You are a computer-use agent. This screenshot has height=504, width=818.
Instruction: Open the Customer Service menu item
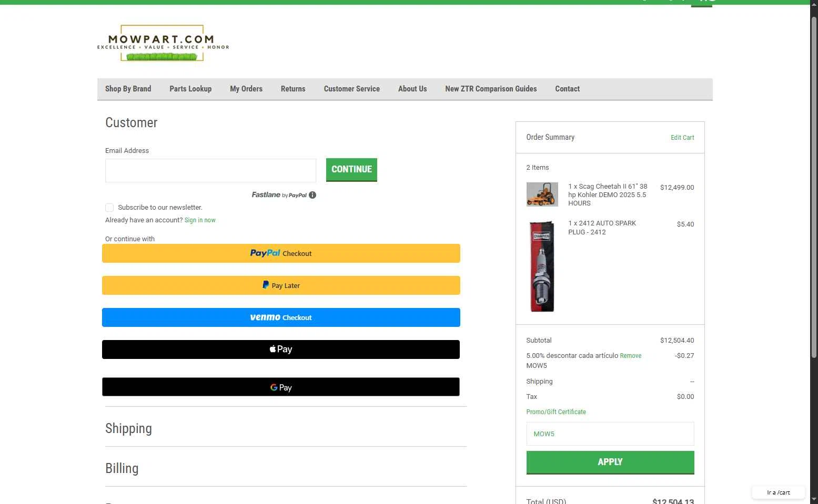coord(352,89)
